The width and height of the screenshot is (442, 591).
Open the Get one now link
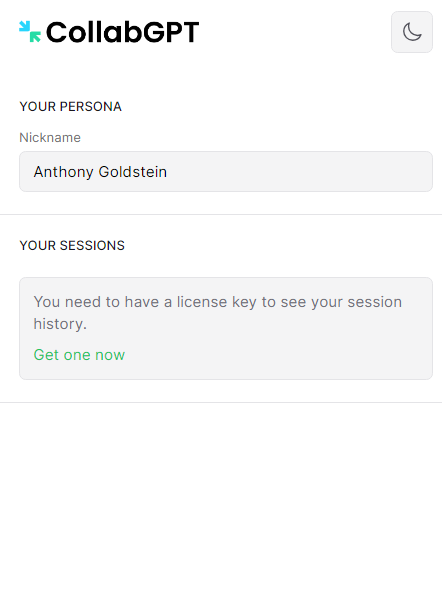click(x=79, y=355)
